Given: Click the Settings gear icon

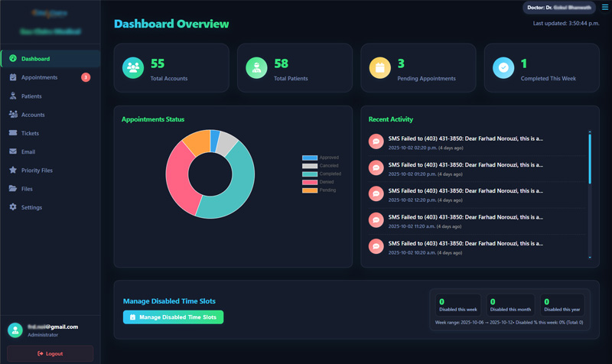Looking at the screenshot, I should coord(13,206).
